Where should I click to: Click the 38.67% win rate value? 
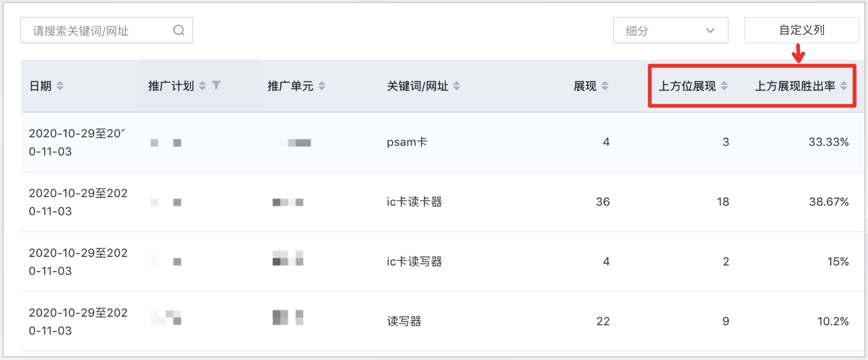click(828, 202)
